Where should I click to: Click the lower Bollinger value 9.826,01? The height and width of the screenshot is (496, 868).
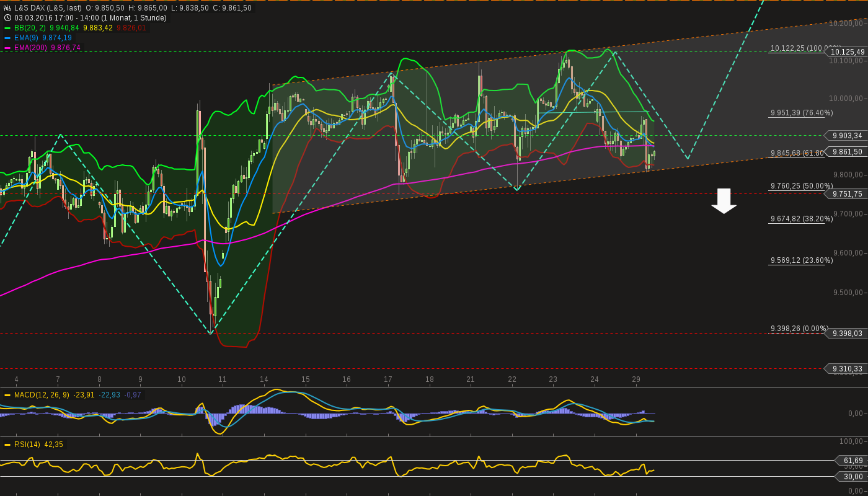131,28
